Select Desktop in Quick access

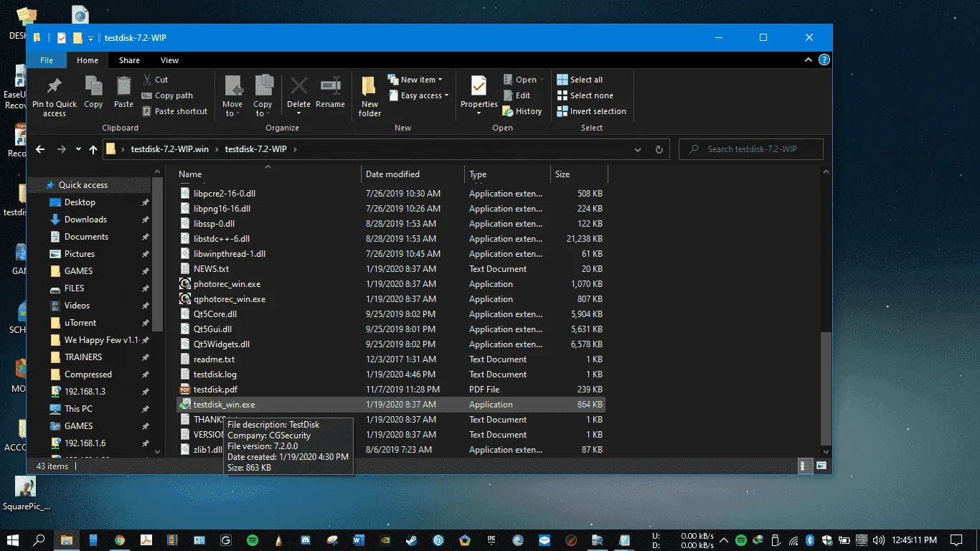[x=80, y=202]
